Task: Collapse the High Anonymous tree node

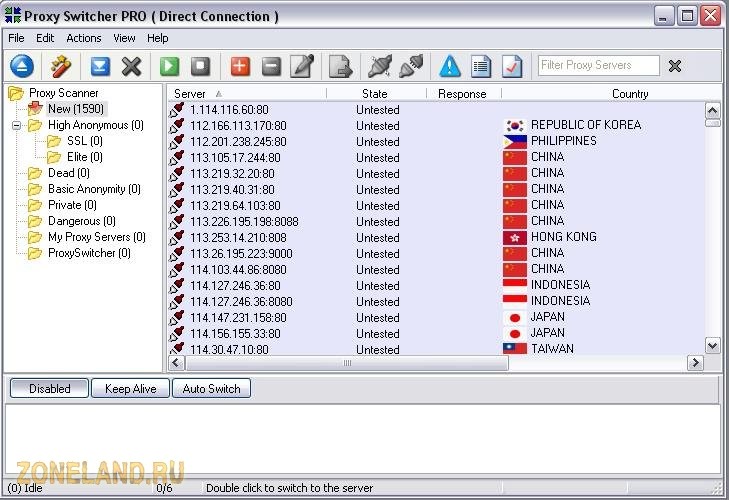Action: click(x=17, y=125)
